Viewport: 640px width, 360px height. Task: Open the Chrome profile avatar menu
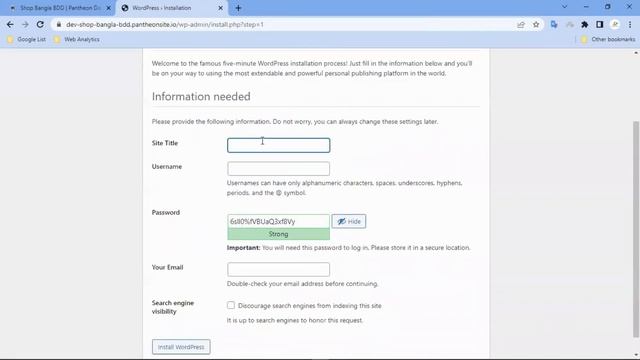(615, 24)
